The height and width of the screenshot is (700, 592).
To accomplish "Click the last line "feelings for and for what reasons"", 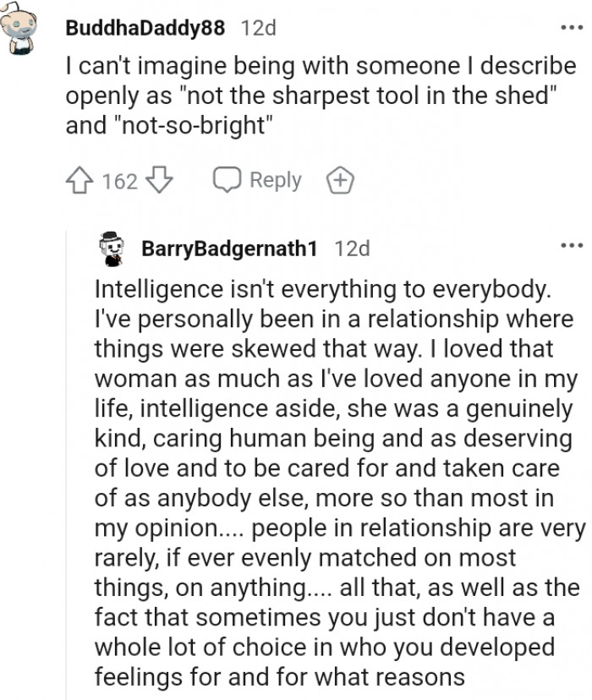I will pos(279,678).
